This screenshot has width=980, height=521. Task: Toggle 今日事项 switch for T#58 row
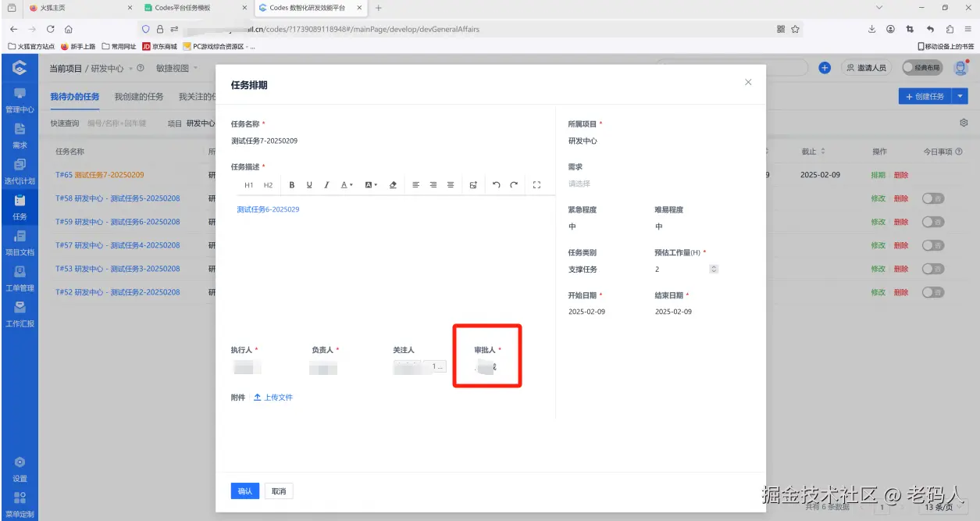pyautogui.click(x=933, y=198)
